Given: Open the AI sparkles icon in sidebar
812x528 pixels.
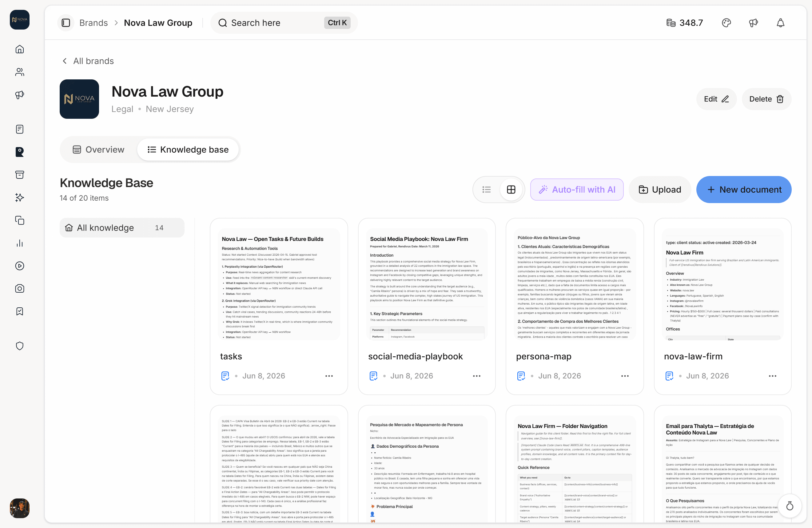Looking at the screenshot, I should coord(19,198).
